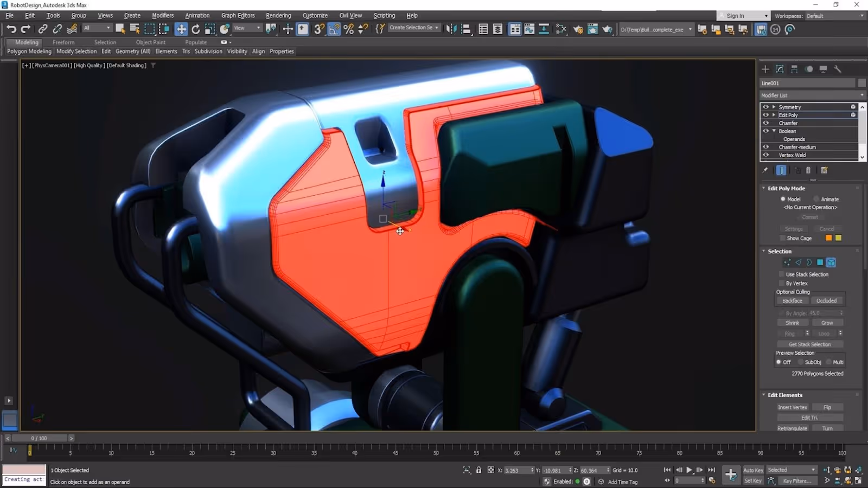Viewport: 868px width, 488px height.
Task: Click the Insert Vertex button
Action: [793, 407]
